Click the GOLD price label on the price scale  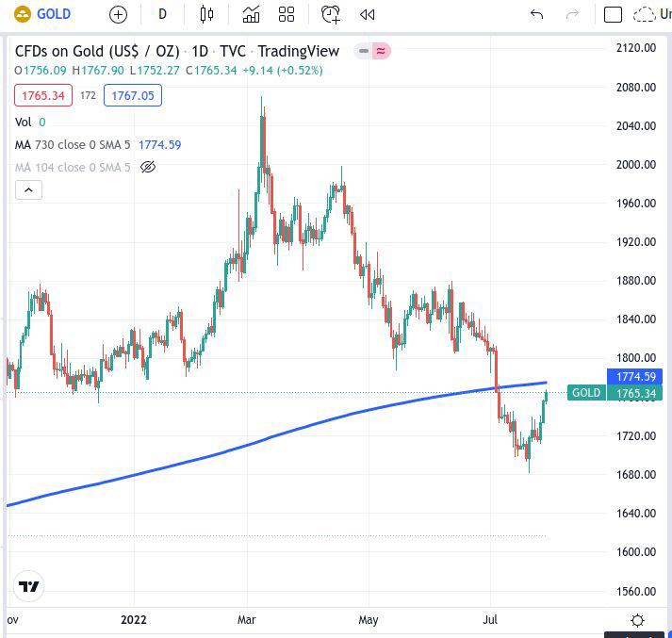click(x=585, y=393)
